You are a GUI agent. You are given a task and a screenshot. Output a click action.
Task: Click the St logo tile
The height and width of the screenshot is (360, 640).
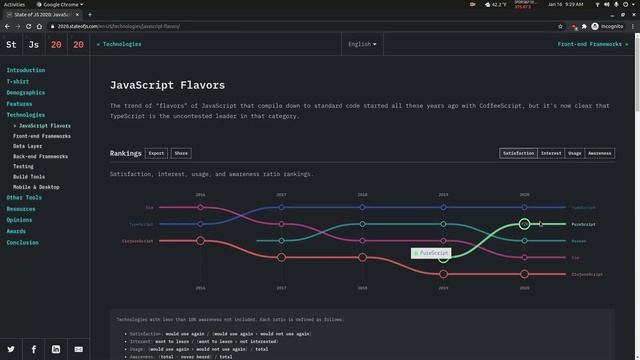click(x=11, y=44)
